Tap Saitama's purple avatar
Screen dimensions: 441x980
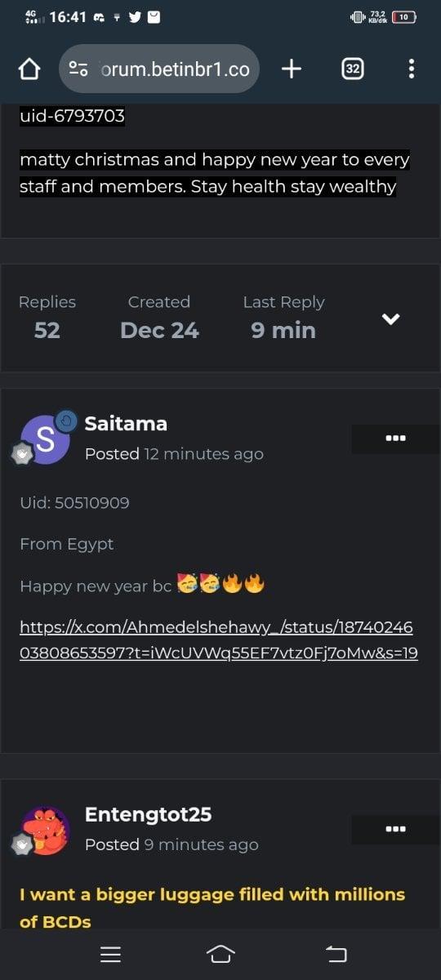45,439
